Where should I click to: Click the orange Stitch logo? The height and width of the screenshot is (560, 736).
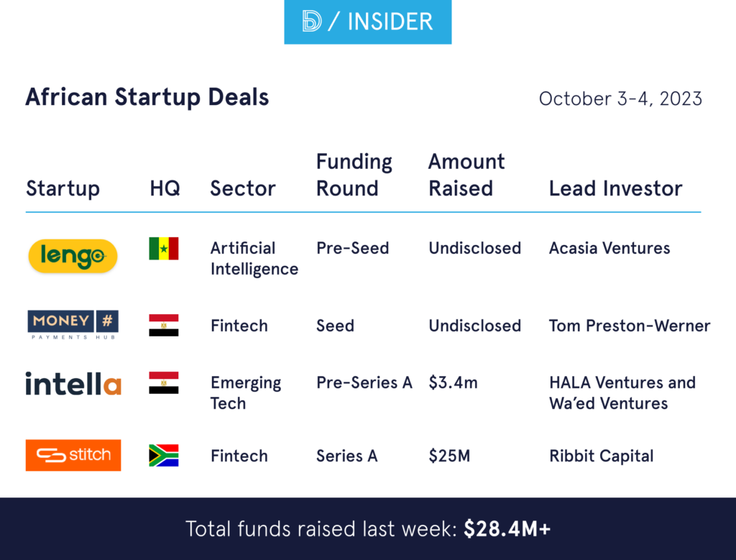pos(73,455)
